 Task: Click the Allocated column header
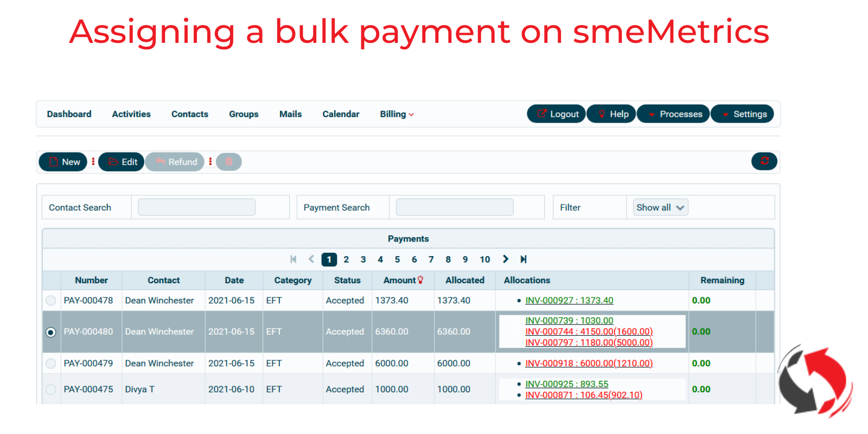point(465,280)
